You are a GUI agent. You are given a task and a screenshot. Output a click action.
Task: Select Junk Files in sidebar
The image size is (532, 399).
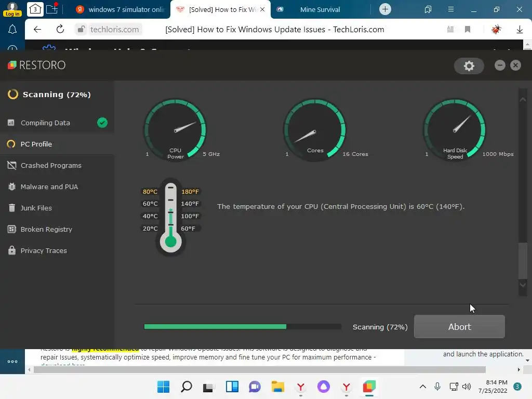[x=57, y=208]
